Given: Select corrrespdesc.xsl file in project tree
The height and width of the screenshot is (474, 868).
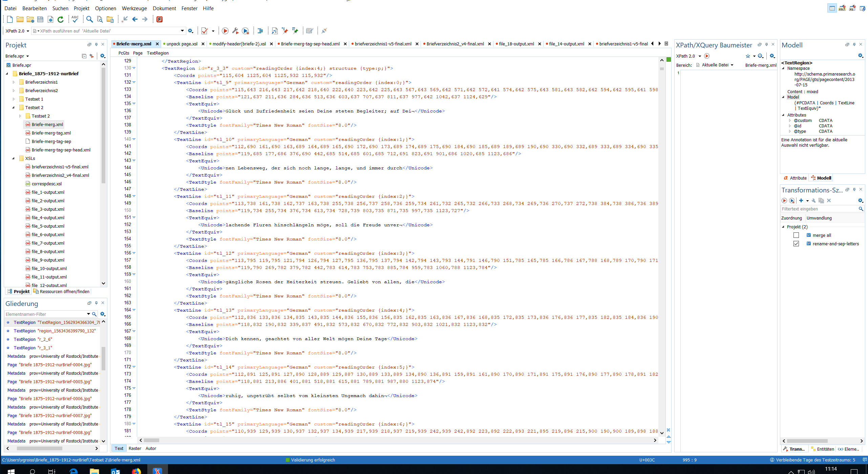Looking at the screenshot, I should [x=46, y=184].
